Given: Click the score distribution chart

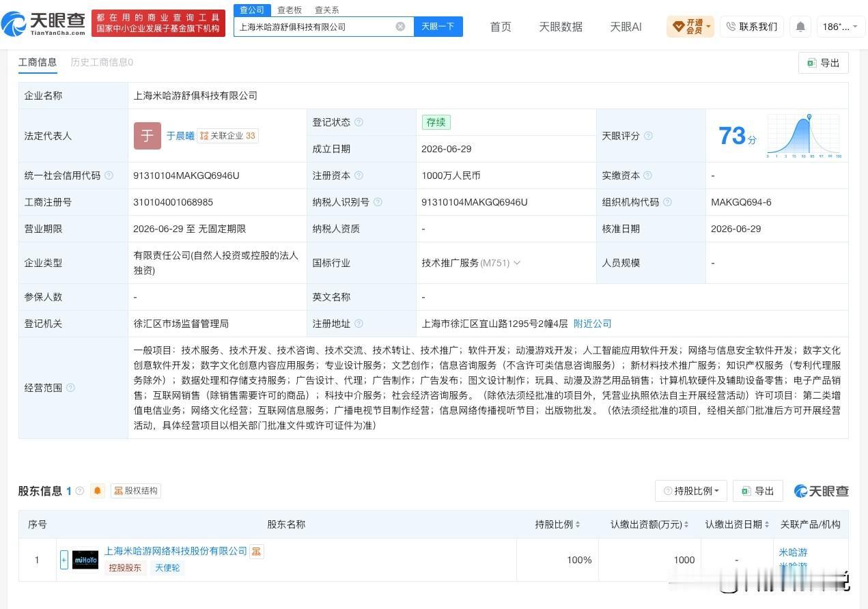Looking at the screenshot, I should pos(803,136).
